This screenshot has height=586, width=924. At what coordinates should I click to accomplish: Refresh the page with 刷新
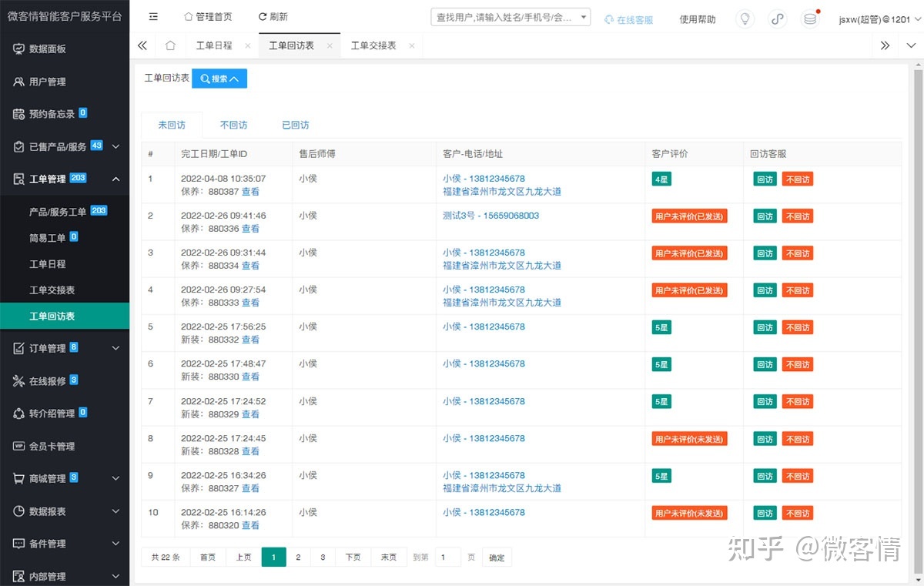(x=273, y=17)
